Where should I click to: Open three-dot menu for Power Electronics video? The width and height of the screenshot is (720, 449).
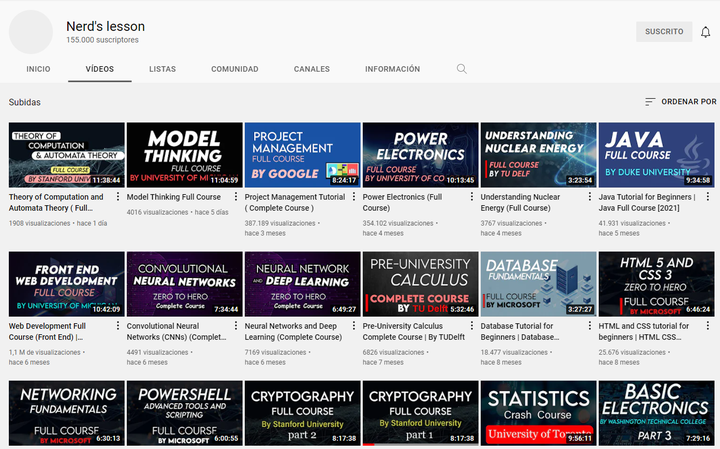tap(472, 196)
